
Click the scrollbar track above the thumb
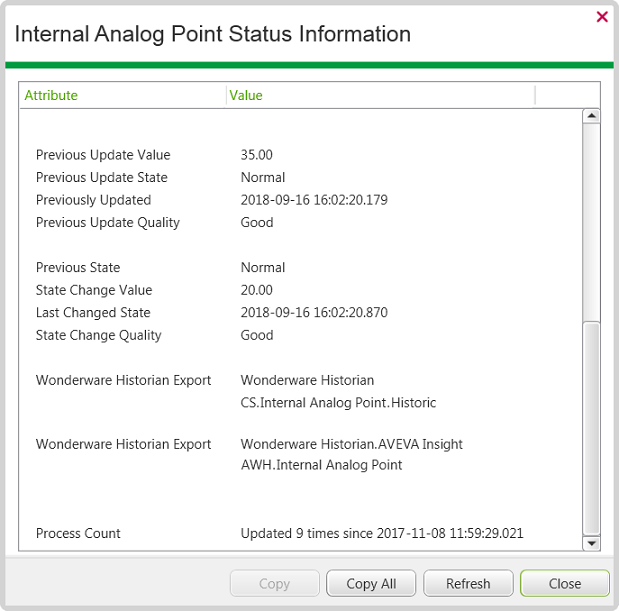[591, 222]
